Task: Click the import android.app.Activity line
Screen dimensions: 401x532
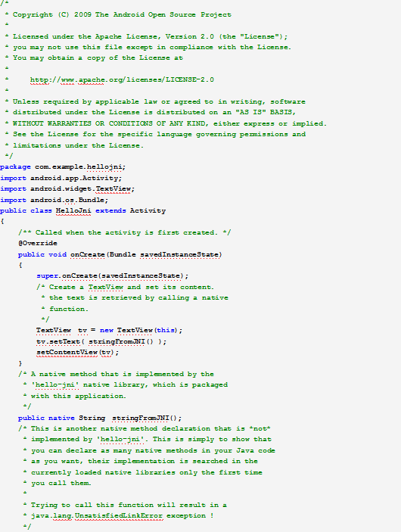Action: point(61,178)
